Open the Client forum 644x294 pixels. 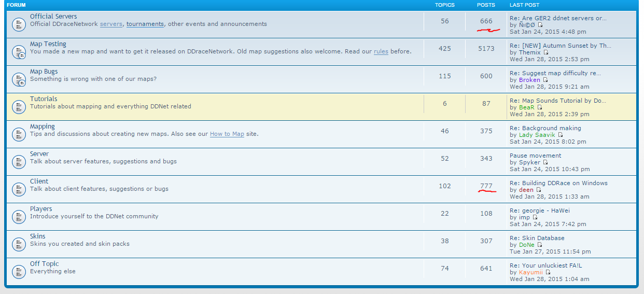click(x=39, y=181)
